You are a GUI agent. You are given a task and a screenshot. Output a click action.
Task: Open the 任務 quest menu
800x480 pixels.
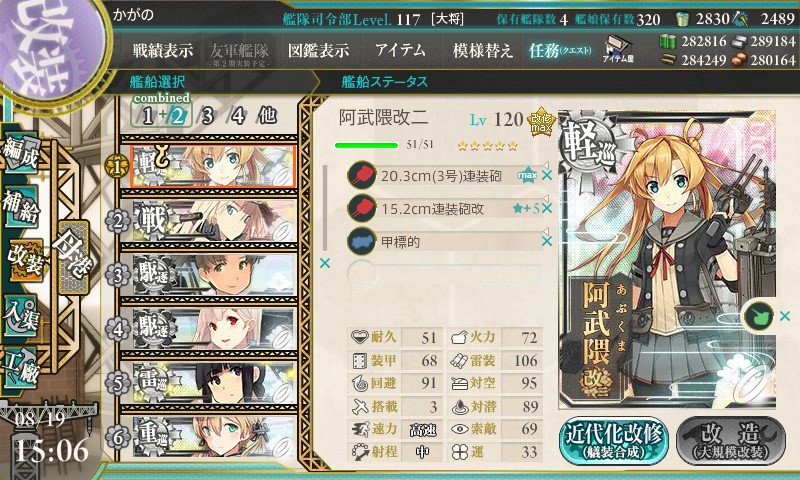point(560,50)
